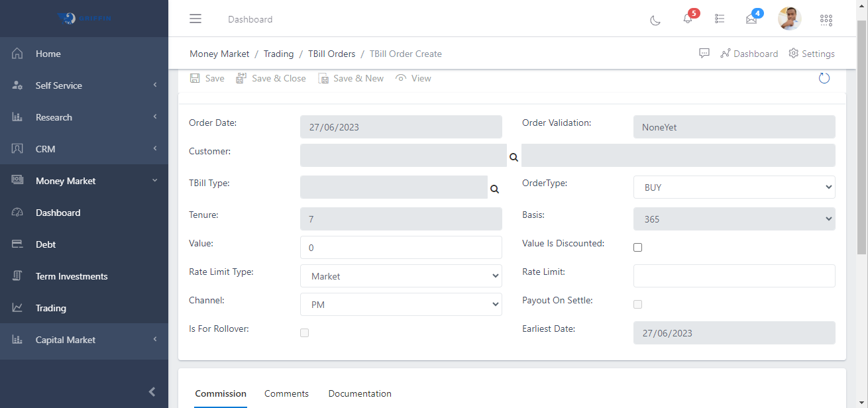Image resolution: width=868 pixels, height=408 pixels.
Task: Switch to the Comments tab
Action: 286,393
